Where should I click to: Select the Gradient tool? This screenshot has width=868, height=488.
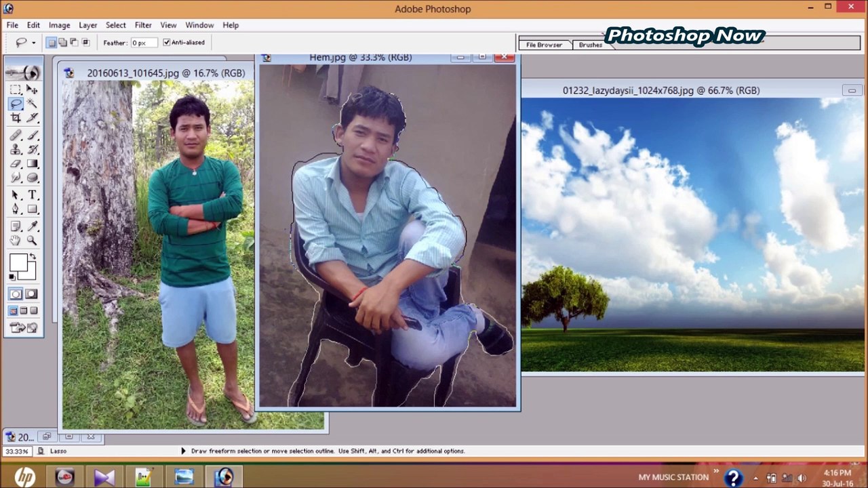[32, 164]
